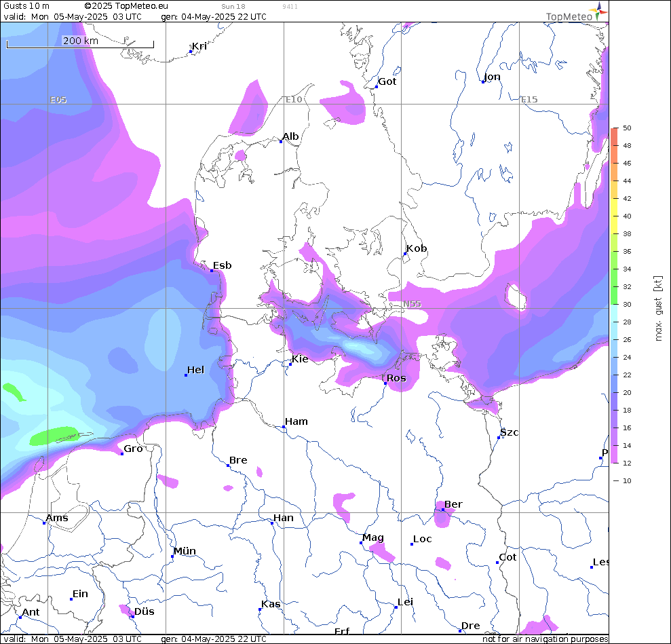The height and width of the screenshot is (644, 671).
Task: Click the '©2025 TopMeteo.eu' copyright text
Action: pos(126,6)
